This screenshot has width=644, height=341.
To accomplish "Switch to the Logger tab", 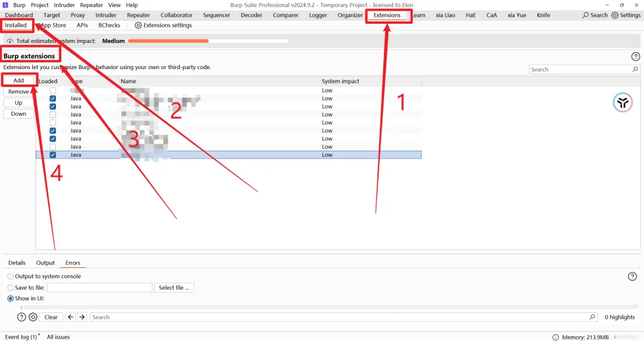I will (318, 15).
